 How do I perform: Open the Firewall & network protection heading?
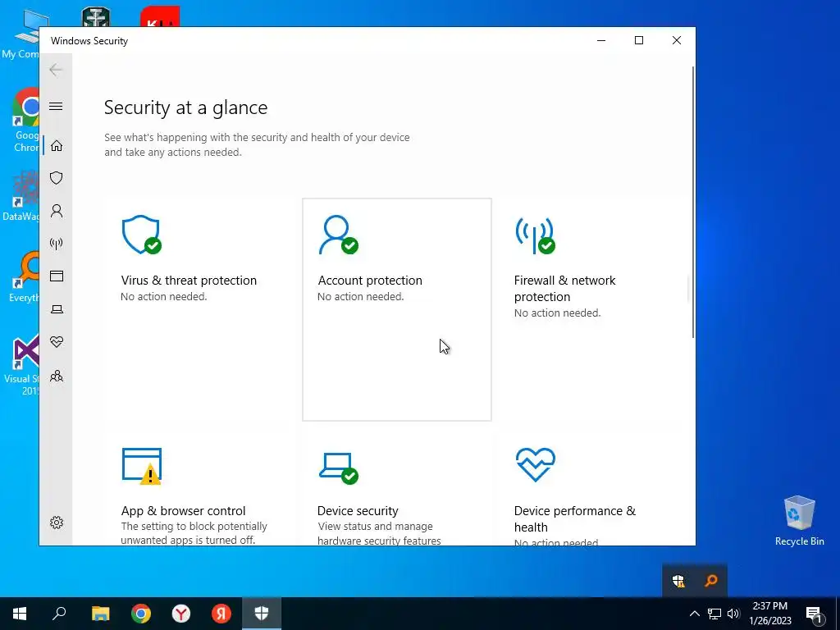[x=564, y=288]
